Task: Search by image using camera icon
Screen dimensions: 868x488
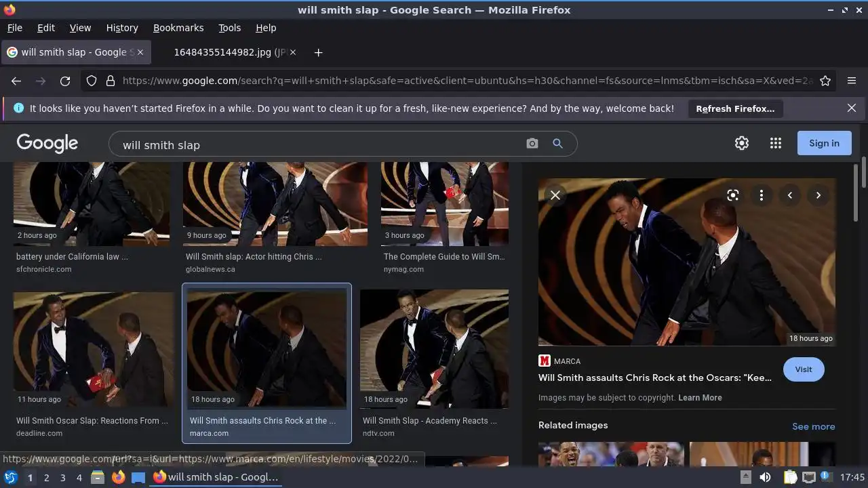Action: (532, 144)
